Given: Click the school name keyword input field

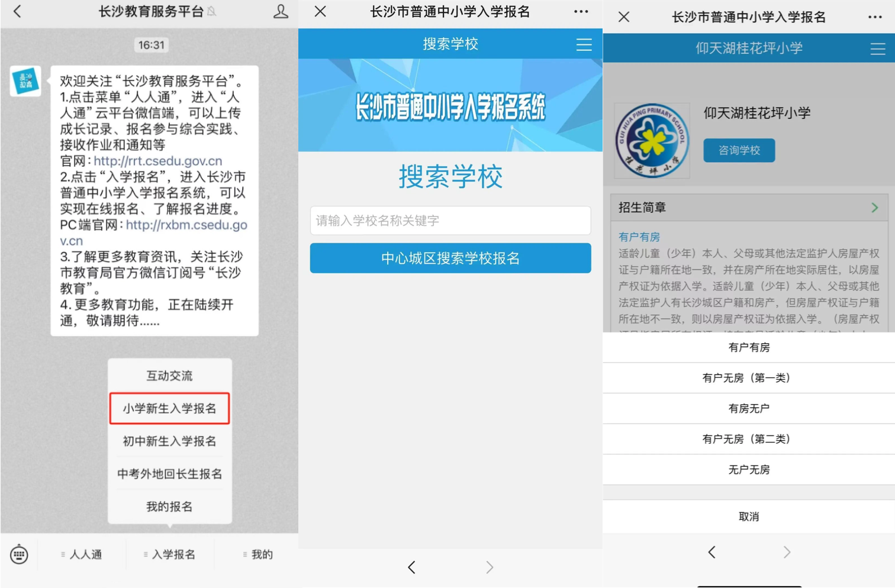Looking at the screenshot, I should [x=450, y=221].
